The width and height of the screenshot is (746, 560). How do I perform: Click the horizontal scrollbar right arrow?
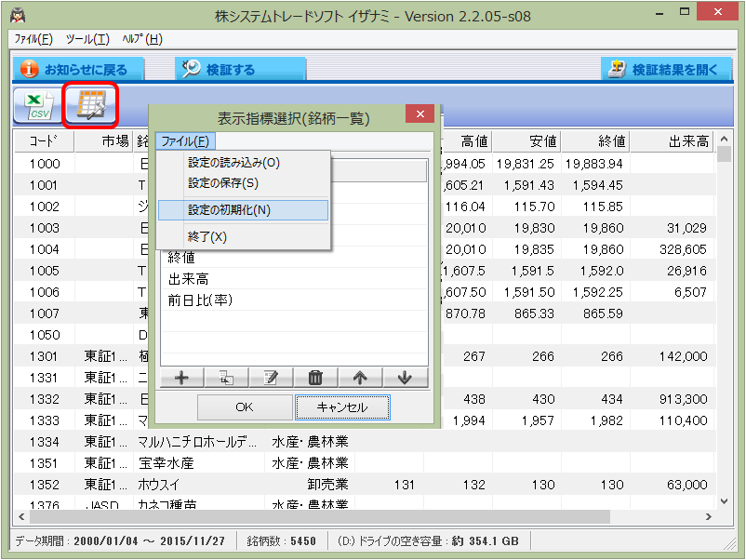709,516
